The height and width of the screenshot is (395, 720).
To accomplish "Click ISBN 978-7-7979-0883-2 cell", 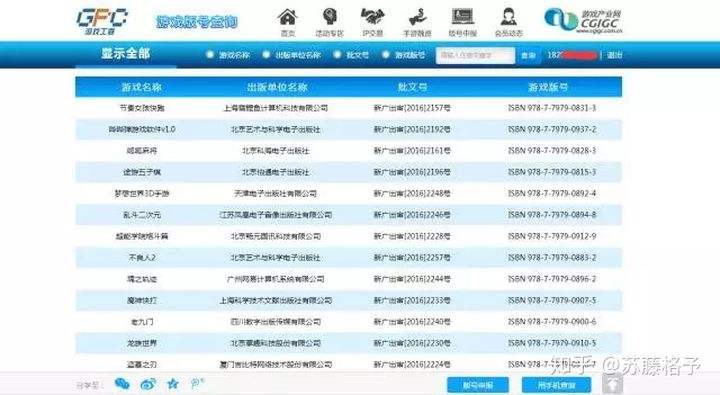I will coord(552,258).
